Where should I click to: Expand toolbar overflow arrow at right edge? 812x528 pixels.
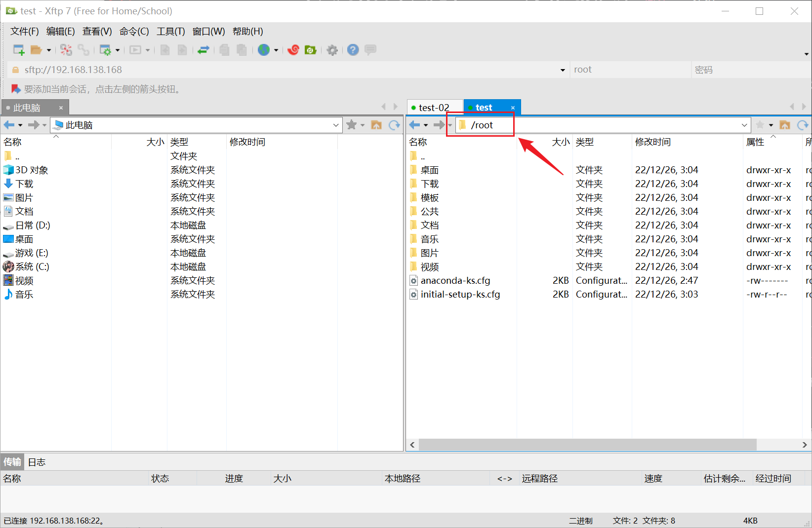click(807, 54)
